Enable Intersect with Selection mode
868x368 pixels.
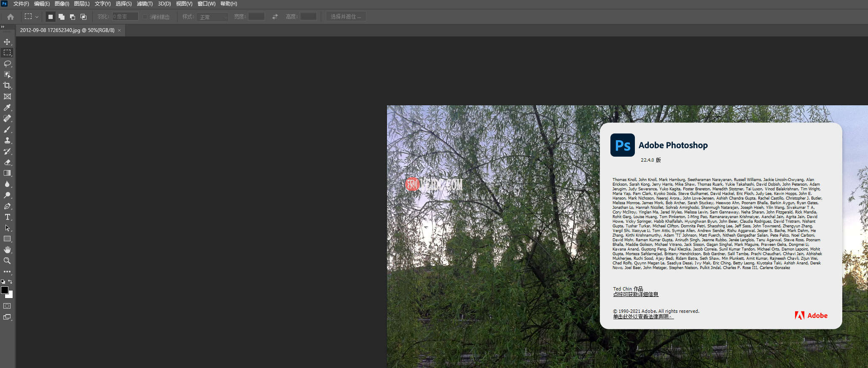83,17
